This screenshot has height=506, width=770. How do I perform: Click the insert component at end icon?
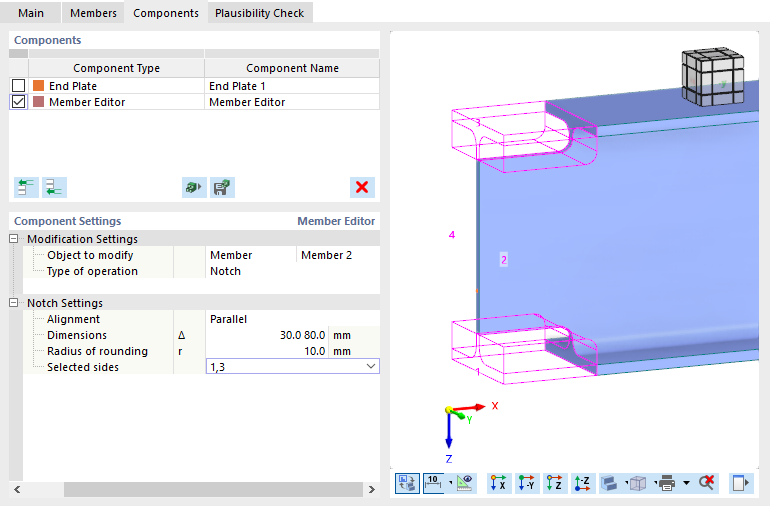(54, 187)
